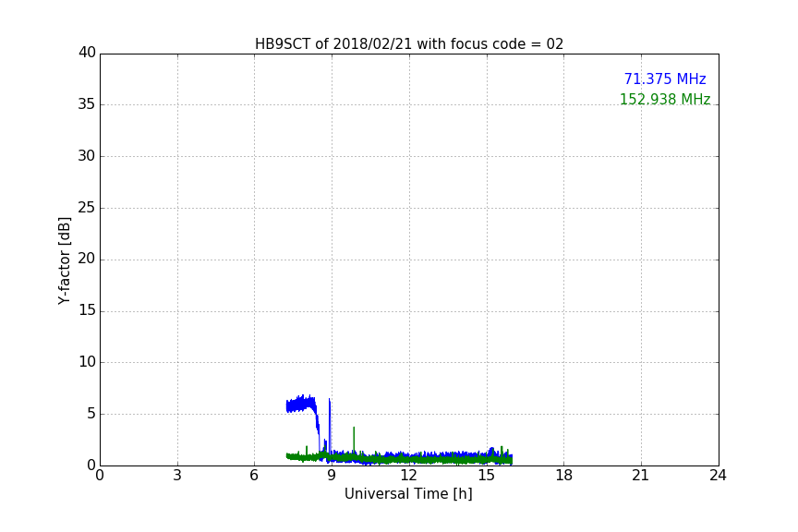Click the x-axis tick label 21

click(641, 476)
